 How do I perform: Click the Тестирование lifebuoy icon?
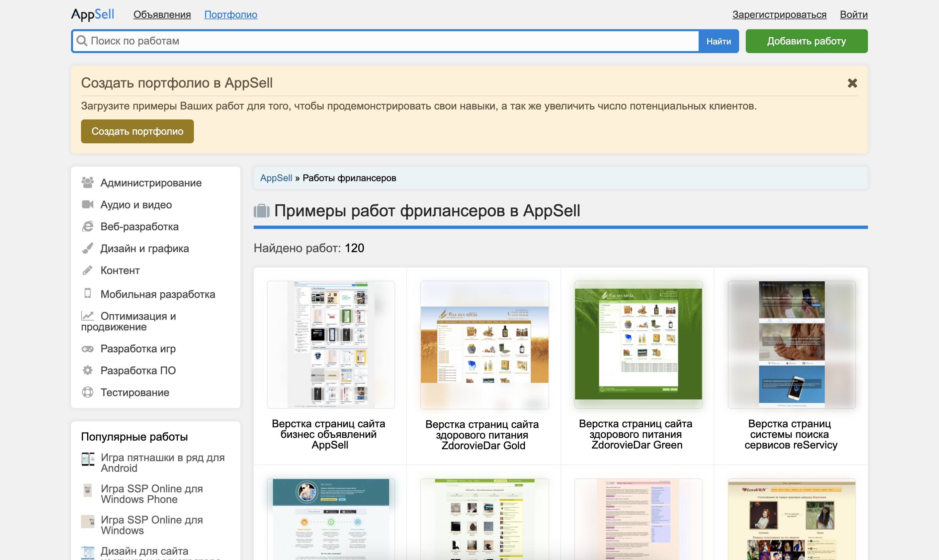[x=88, y=392]
